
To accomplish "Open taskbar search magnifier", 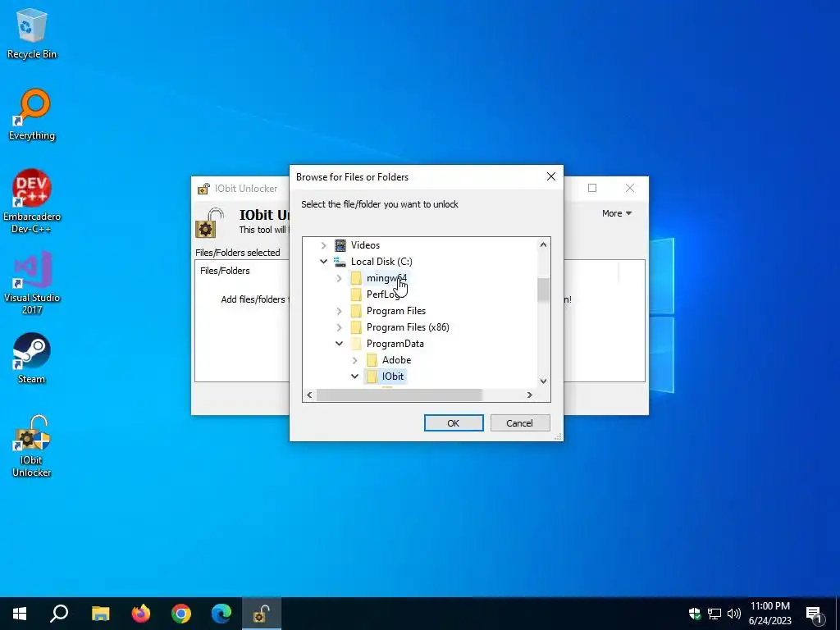I will coord(59,614).
